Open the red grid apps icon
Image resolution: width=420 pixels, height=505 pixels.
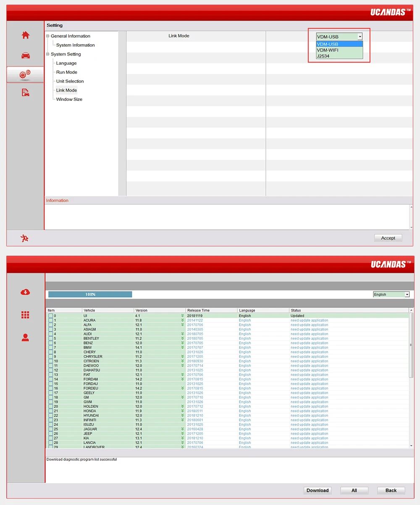25,315
